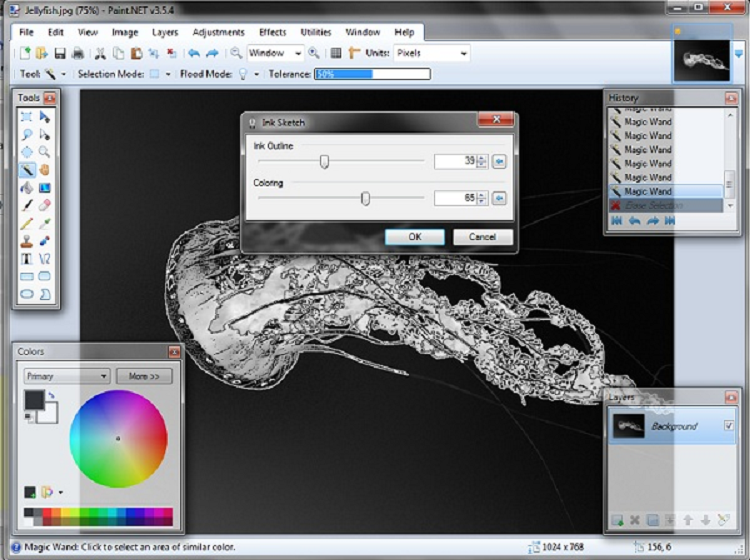Toggle rulers display in the toolbar
Screen dimensions: 750x560
coord(354,53)
